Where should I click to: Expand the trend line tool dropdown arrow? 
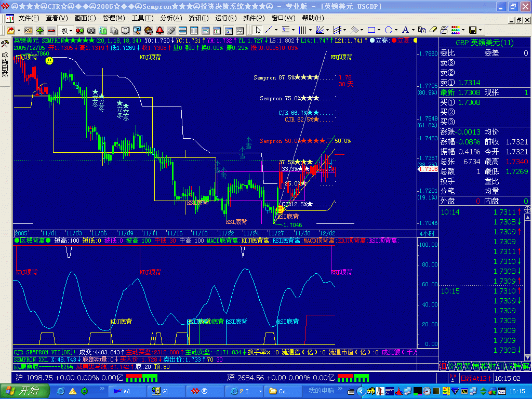coord(276,30)
